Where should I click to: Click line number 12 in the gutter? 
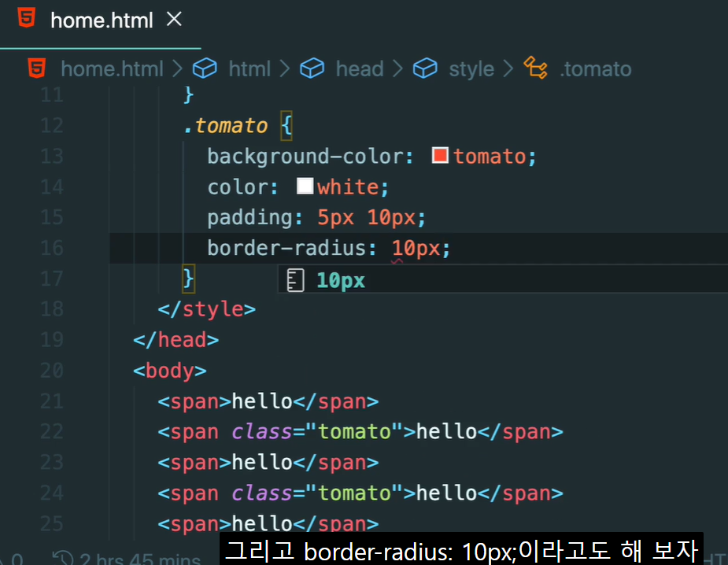51,125
